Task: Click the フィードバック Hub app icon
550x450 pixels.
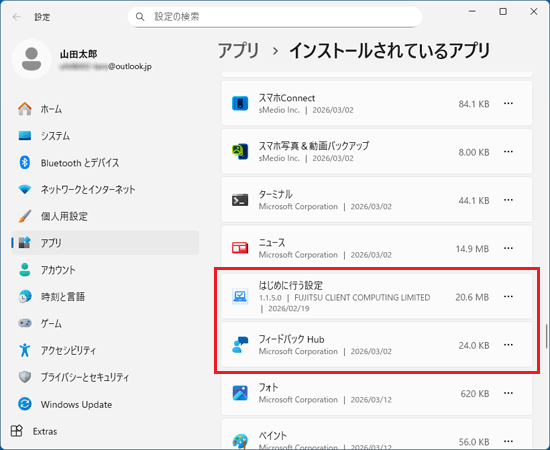Action: pyautogui.click(x=240, y=345)
